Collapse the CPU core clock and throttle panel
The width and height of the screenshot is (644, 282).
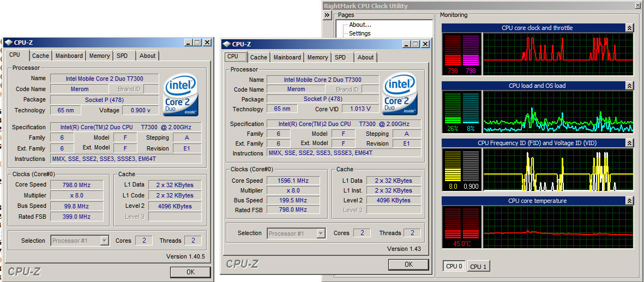coord(629,28)
